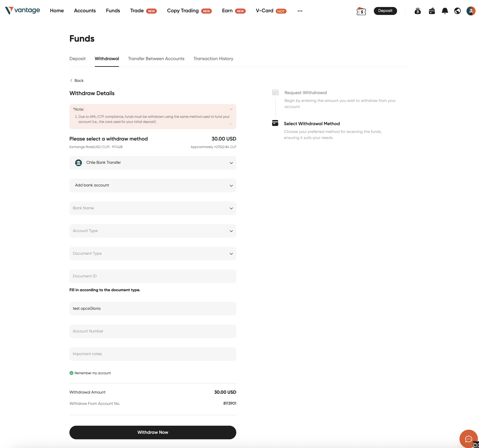Viewport: 479px width, 448px height.
Task: Collapse the Note box chevron
Action: [231, 109]
